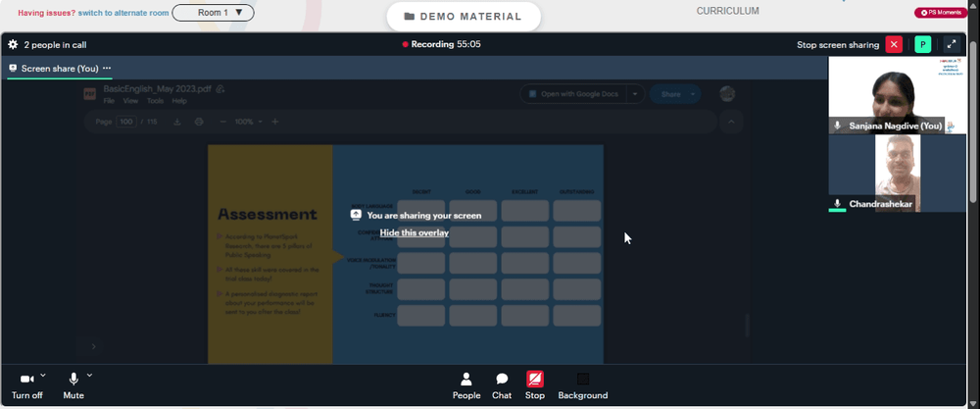Click BasicEnglish_May 2023.pdf file name
The height and width of the screenshot is (409, 980).
159,89
